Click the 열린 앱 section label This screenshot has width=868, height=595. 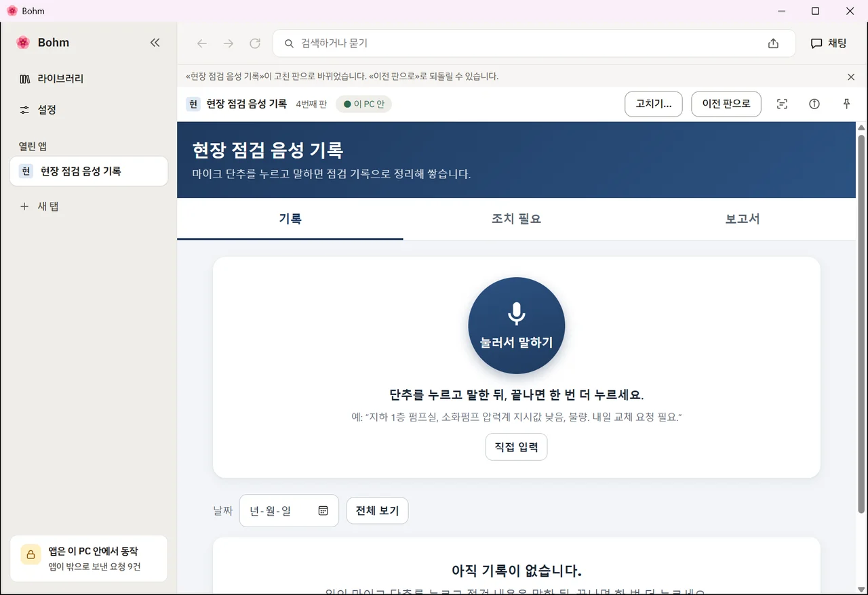33,146
